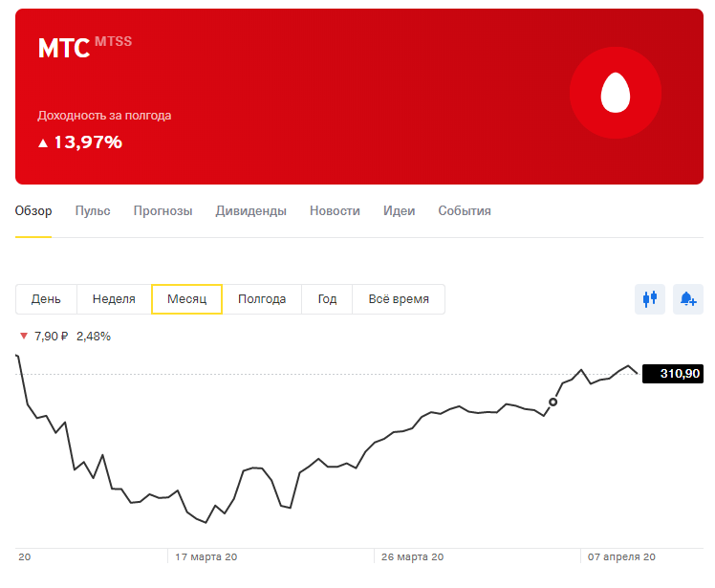Select the День chart period

[46, 299]
